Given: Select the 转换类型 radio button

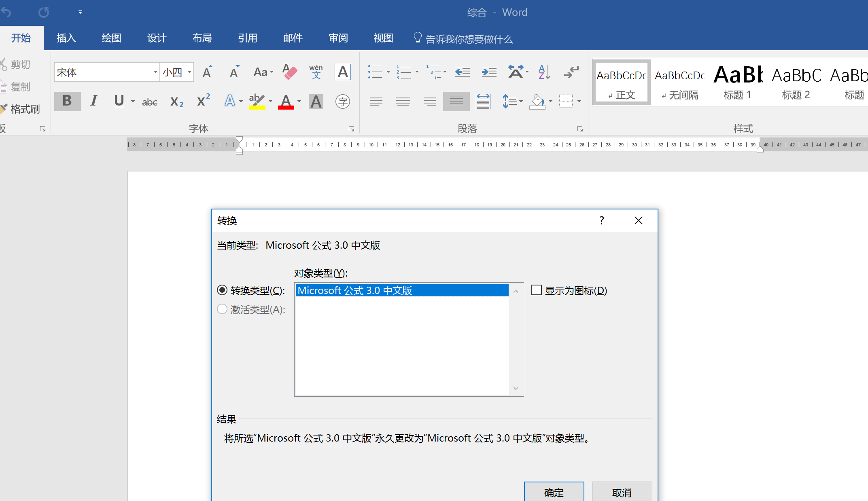Looking at the screenshot, I should point(222,290).
